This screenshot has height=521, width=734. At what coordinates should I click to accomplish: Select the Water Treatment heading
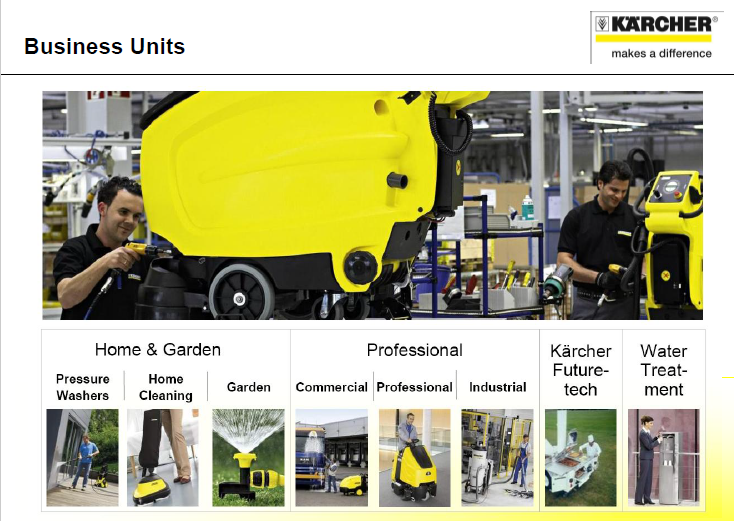(x=663, y=370)
